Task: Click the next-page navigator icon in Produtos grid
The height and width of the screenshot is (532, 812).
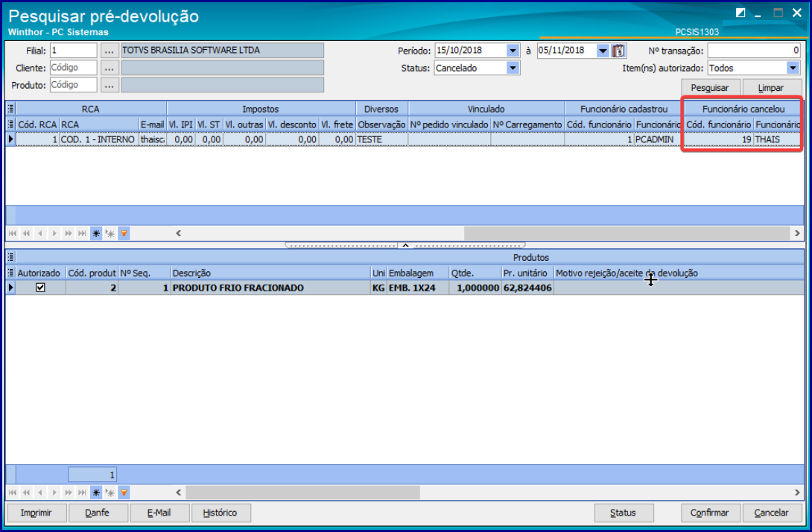Action: coord(69,493)
